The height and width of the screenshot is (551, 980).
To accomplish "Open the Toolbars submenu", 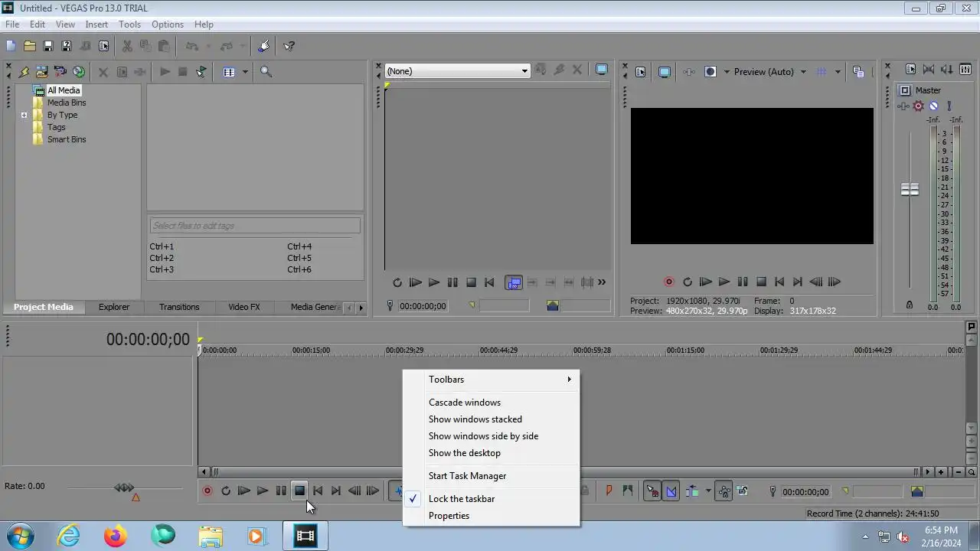I will point(492,380).
